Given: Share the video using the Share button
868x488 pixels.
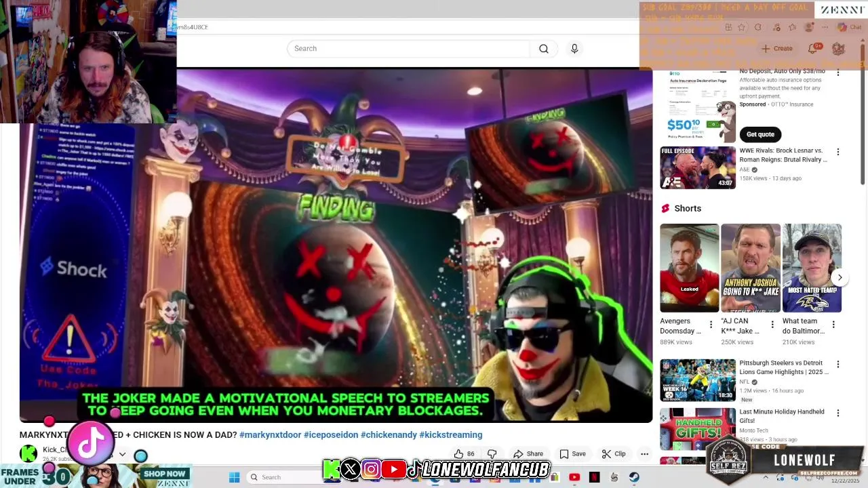Looking at the screenshot, I should [x=528, y=454].
